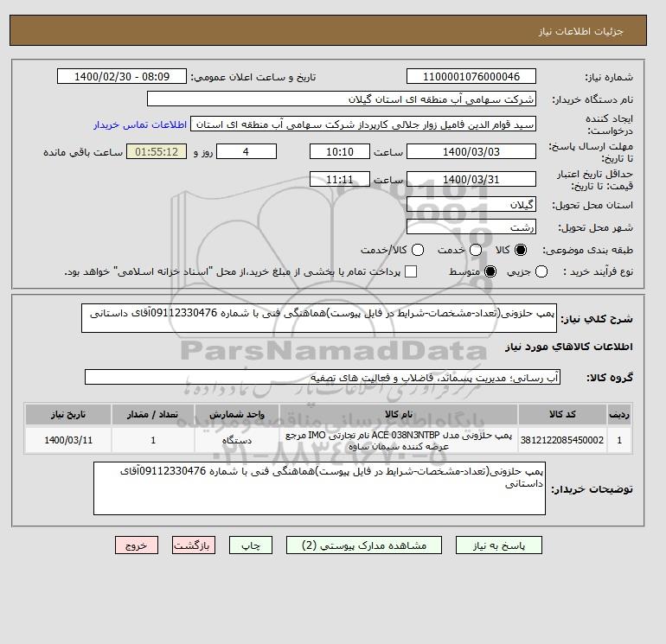Select the کالا/خدمت radio button

418,250
